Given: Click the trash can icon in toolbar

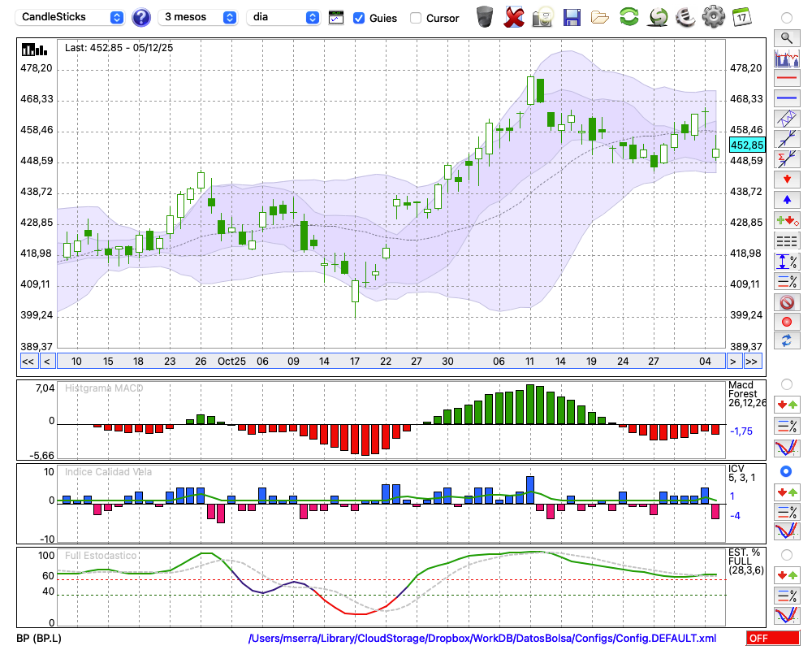Looking at the screenshot, I should click(485, 16).
